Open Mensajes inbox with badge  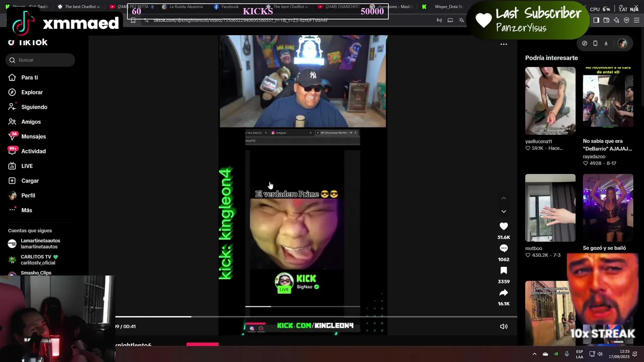coord(27,136)
